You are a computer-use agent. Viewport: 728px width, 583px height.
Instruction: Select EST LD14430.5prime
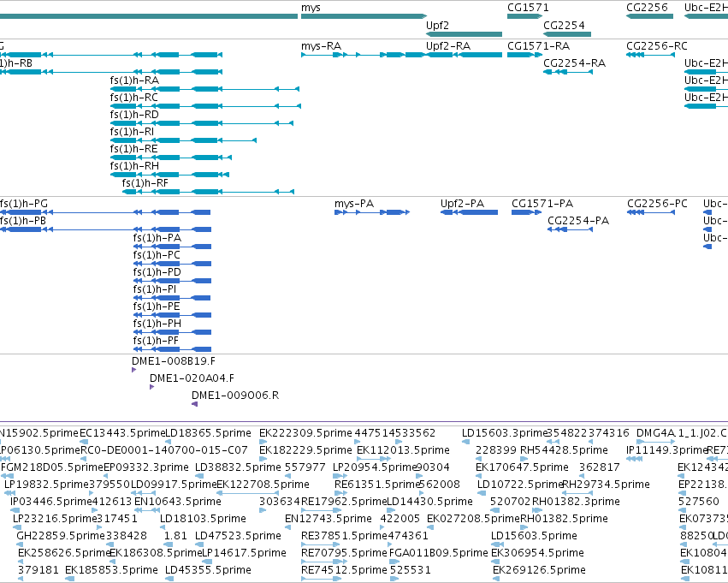coord(430,503)
